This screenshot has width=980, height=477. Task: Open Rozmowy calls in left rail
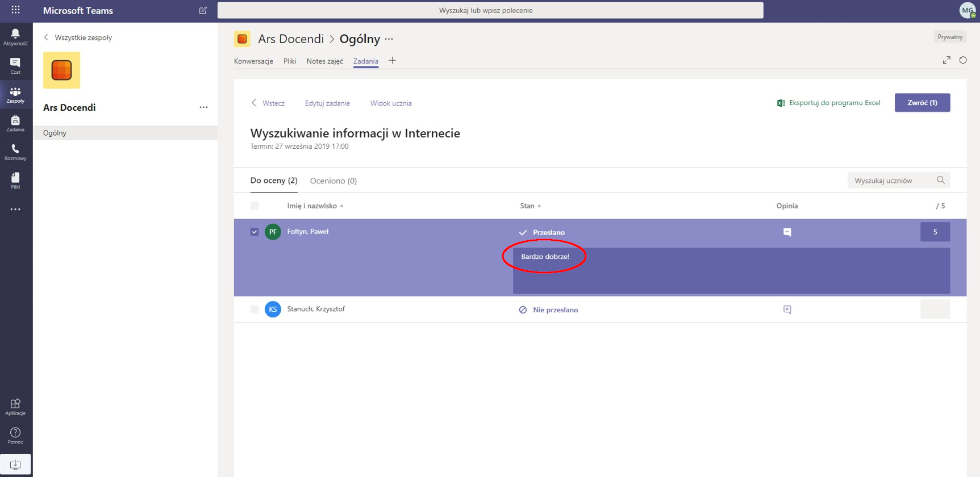[x=15, y=152]
